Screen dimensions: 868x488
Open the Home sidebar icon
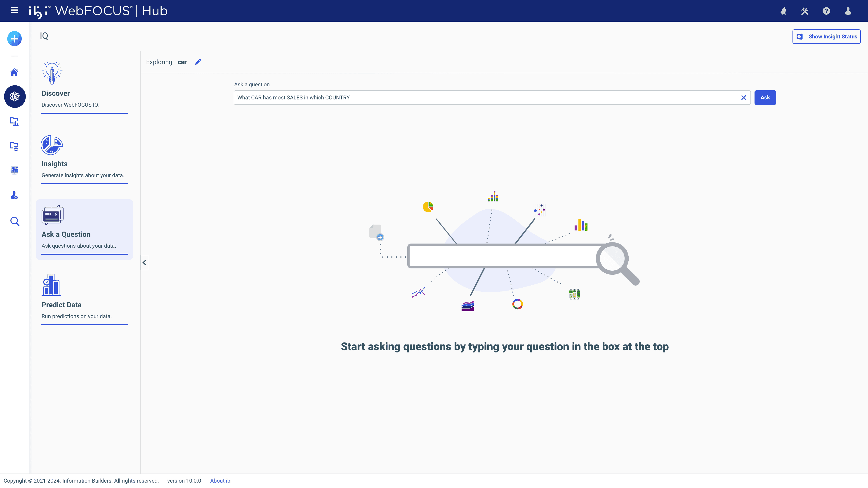point(14,72)
